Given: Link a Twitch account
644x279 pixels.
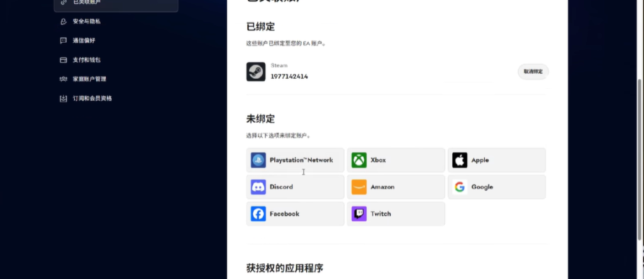Looking at the screenshot, I should tap(396, 214).
